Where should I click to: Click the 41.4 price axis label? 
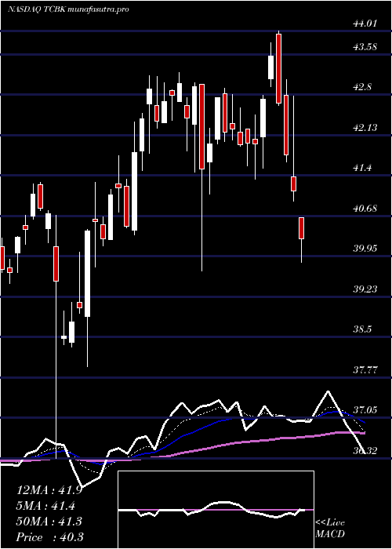(x=362, y=168)
